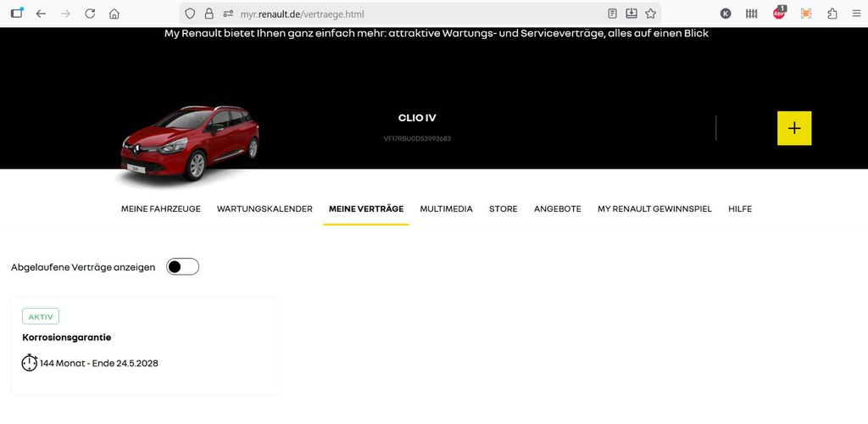Reload the page with browser refresh icon
The image size is (868, 424).
coord(89,14)
